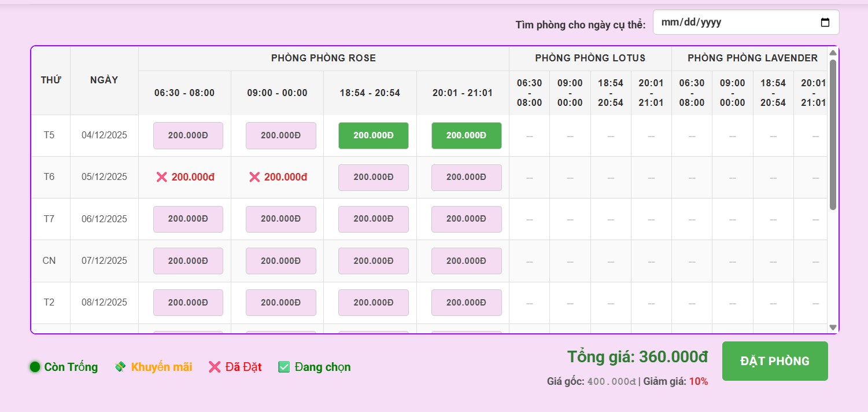The height and width of the screenshot is (412, 868).
Task: Deselect Rose 18:54 - 20:54 slot on 04/12/2025
Action: click(x=373, y=135)
